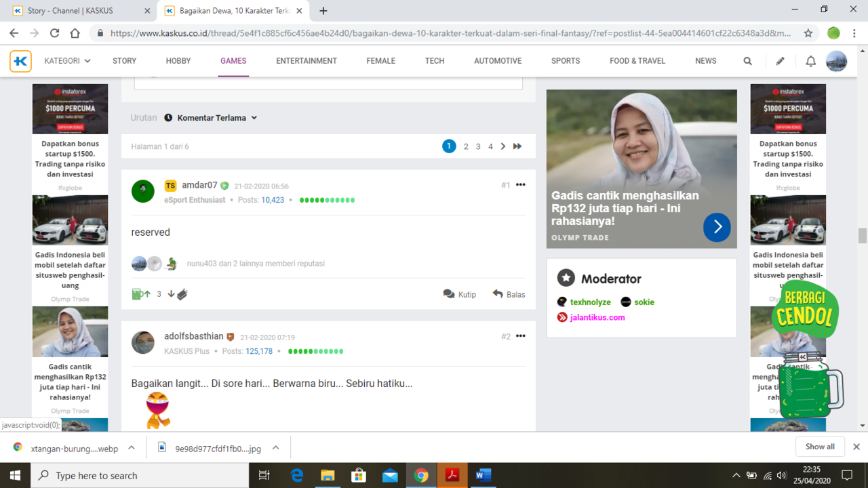The height and width of the screenshot is (488, 868).
Task: Go to page 4 of comments
Action: [x=490, y=146]
